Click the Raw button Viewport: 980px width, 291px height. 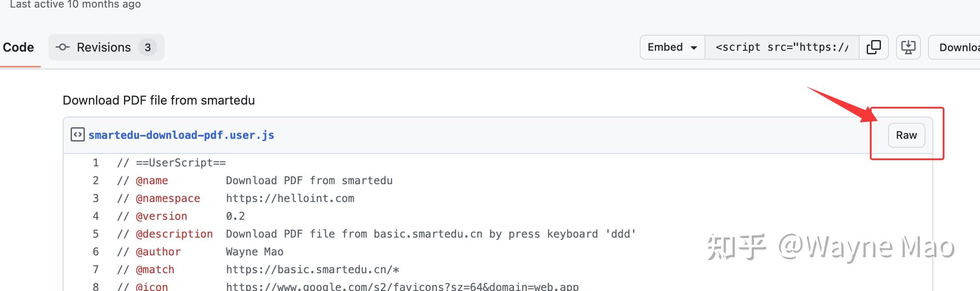pos(906,135)
